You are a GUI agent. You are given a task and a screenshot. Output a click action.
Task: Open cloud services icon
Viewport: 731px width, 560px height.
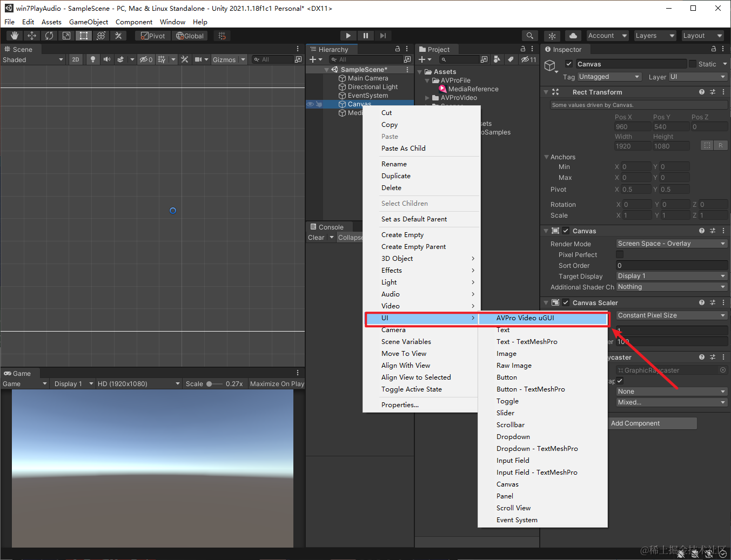pos(573,36)
